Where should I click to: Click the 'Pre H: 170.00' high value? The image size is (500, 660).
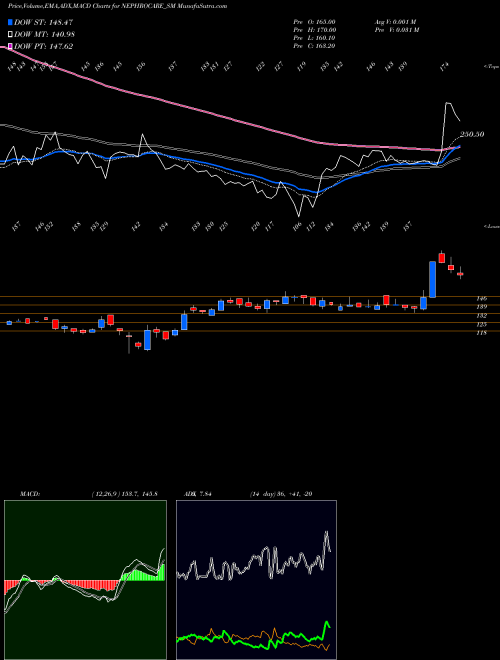point(314,30)
